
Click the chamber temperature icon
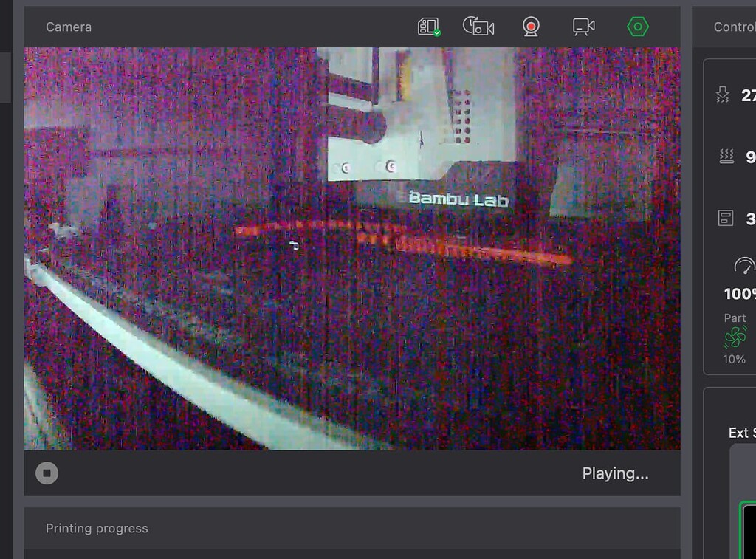[726, 218]
